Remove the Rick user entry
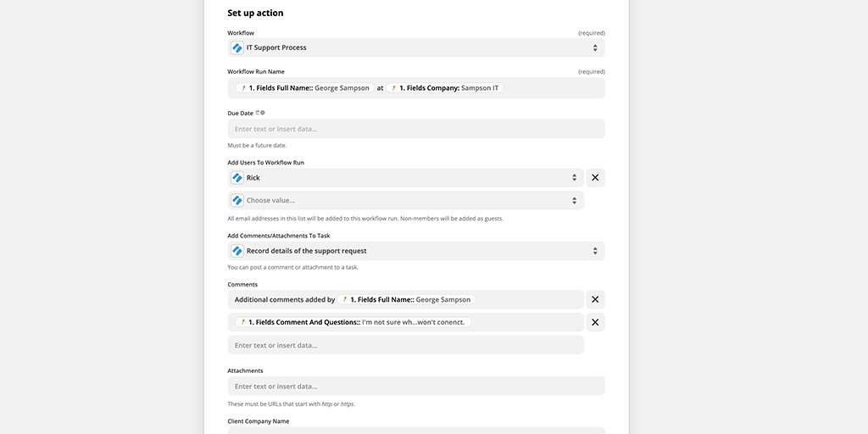The width and height of the screenshot is (868, 434). tap(595, 178)
